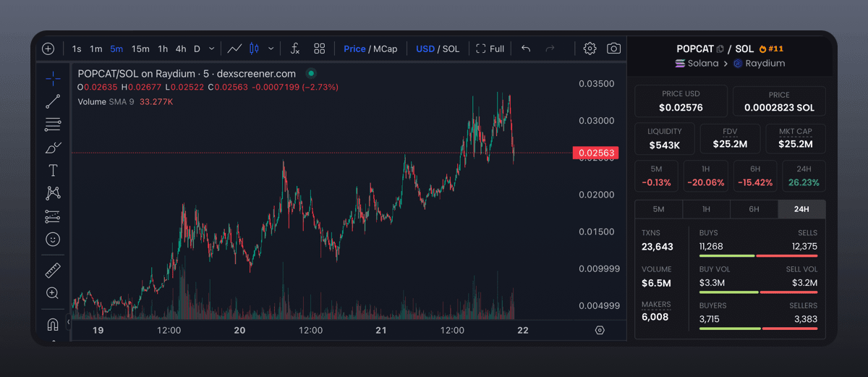Copy the POPCAT token address

(x=720, y=48)
